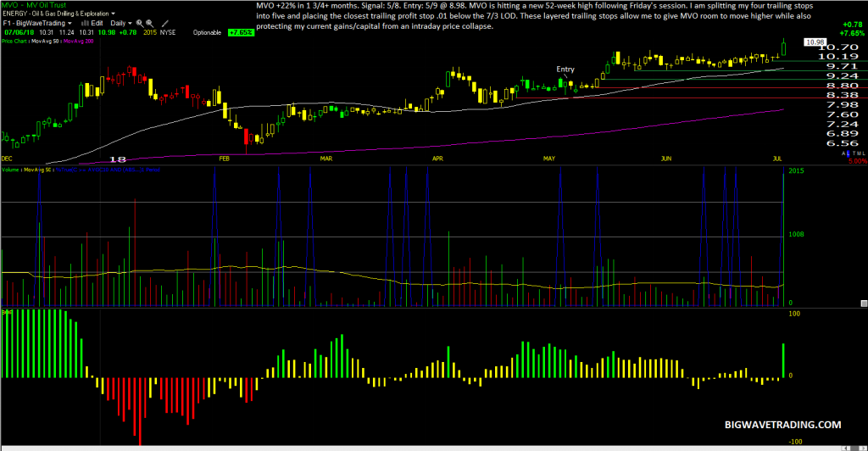
Task: Click the bar chart Edit icon
Action: click(86, 23)
